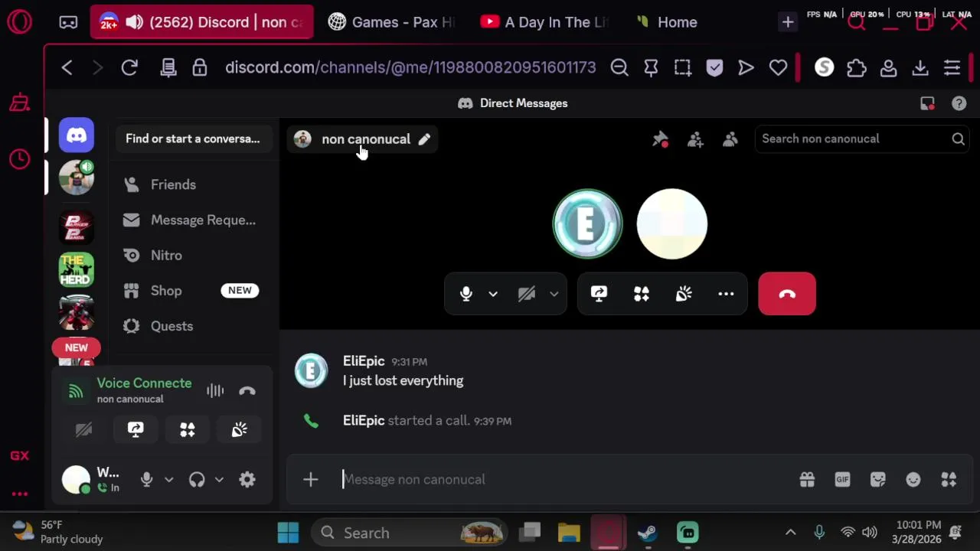Mute mic in user panel
The width and height of the screenshot is (980, 551).
point(147,480)
